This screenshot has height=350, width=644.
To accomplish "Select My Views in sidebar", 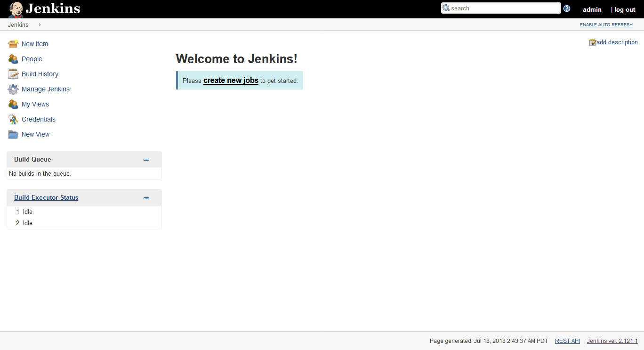I will point(35,104).
